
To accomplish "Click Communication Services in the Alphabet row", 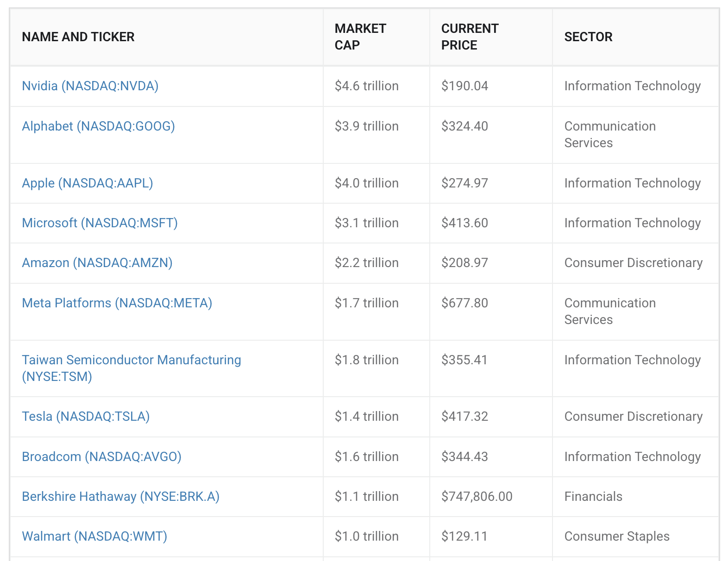I will [610, 135].
